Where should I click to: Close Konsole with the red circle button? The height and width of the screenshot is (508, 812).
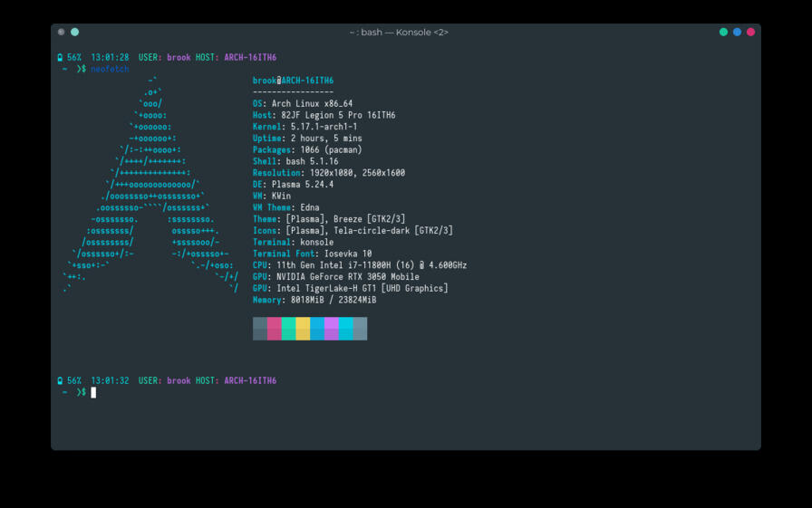750,32
